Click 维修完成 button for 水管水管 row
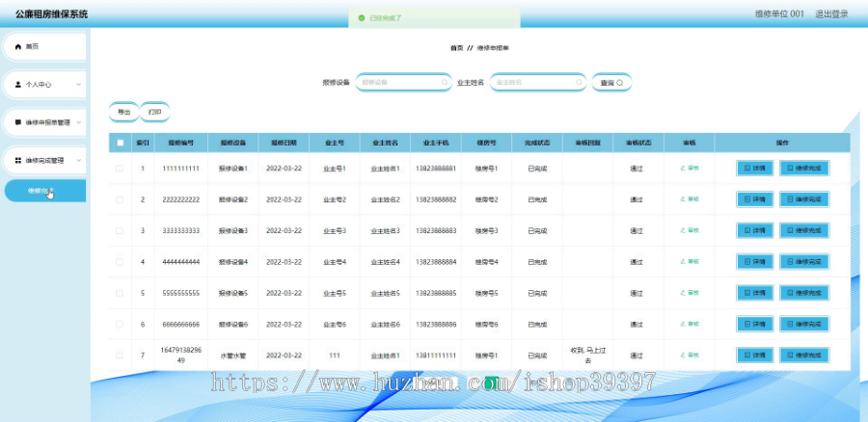868x422 pixels. pyautogui.click(x=804, y=356)
